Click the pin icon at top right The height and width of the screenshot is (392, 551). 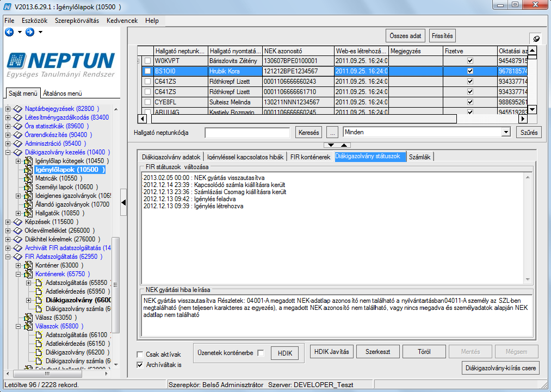[x=536, y=39]
